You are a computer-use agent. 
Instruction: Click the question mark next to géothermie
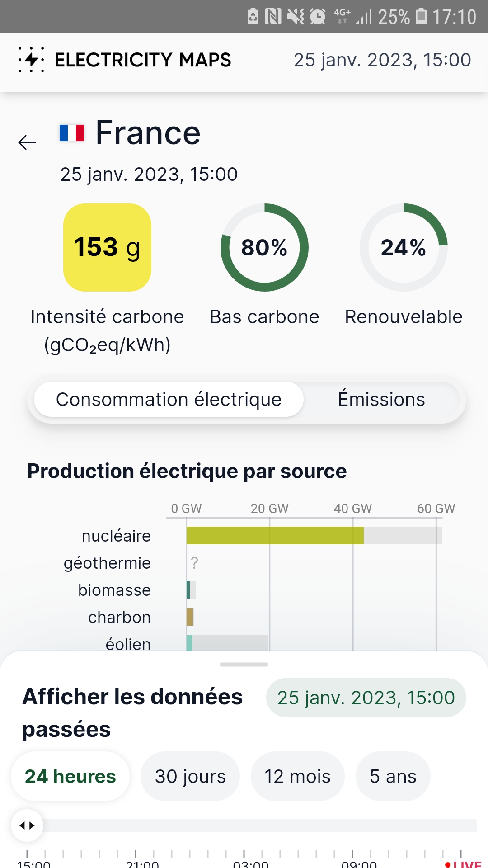coord(194,563)
